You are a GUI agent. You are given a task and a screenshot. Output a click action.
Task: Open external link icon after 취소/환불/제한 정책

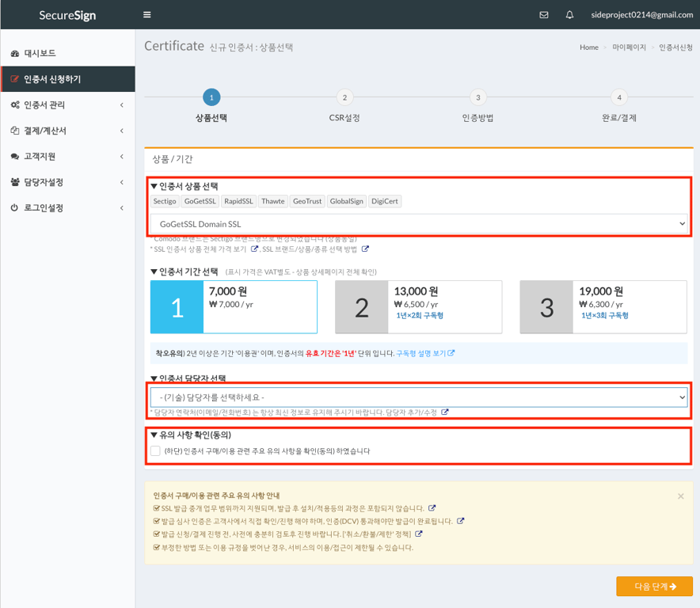pos(418,534)
